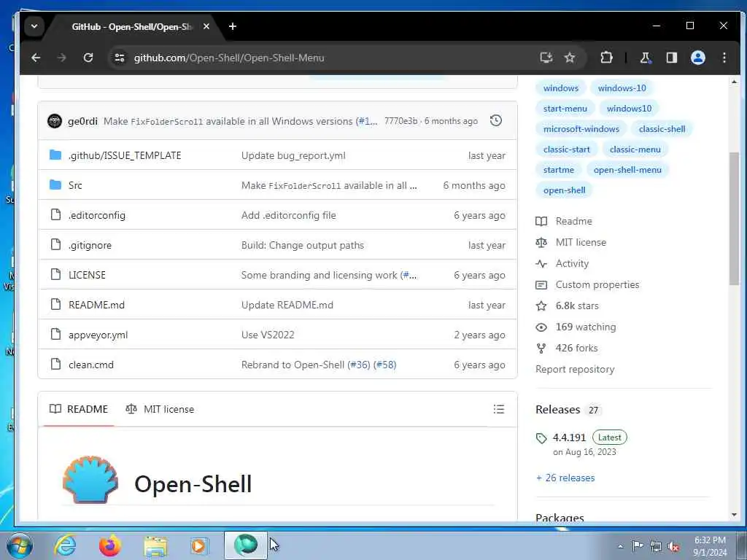747x560 pixels.
Task: Open ge0rdi author link
Action: [x=82, y=122]
